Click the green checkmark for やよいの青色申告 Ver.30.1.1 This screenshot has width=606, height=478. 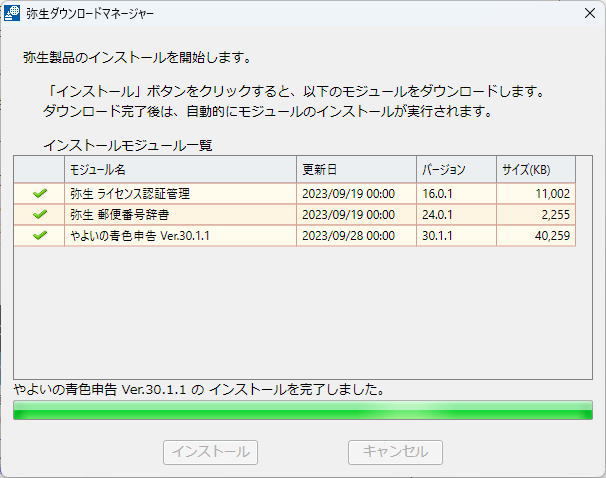click(x=40, y=235)
